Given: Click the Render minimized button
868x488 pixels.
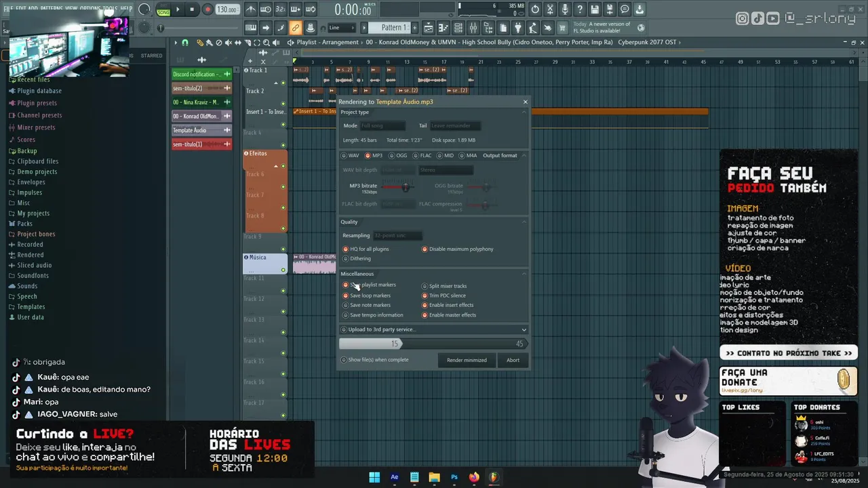Looking at the screenshot, I should 467,360.
